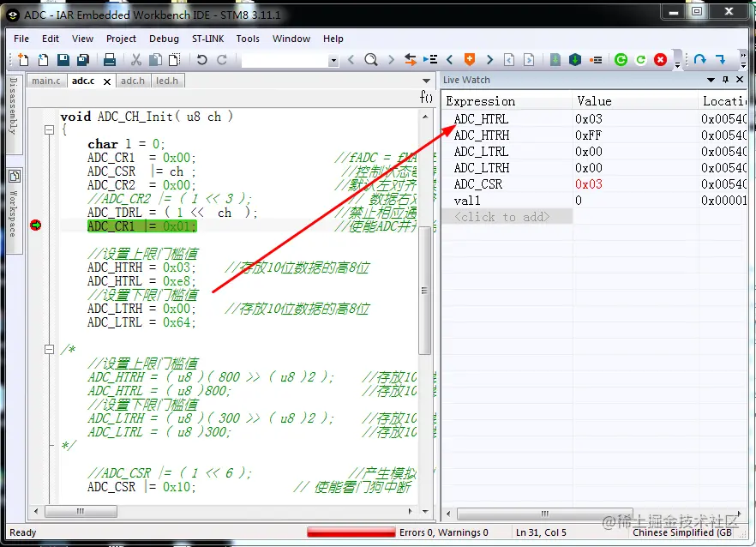Click the large green Go debug icon
This screenshot has width=756, height=547.
coord(621,59)
